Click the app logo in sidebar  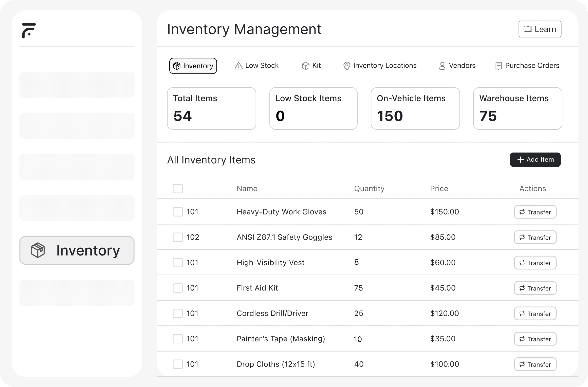point(29,30)
